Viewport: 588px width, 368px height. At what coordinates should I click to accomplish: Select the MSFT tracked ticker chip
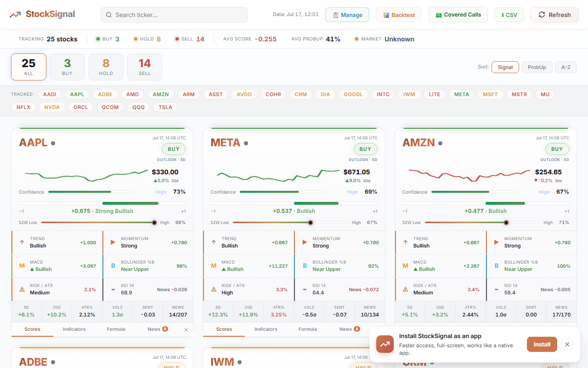[x=490, y=94]
